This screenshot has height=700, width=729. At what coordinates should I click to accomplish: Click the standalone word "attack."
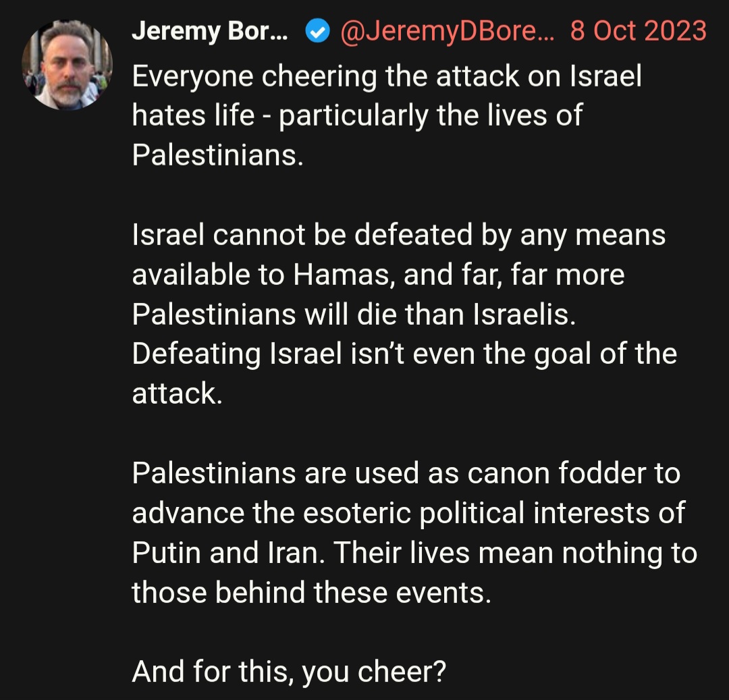click(177, 394)
